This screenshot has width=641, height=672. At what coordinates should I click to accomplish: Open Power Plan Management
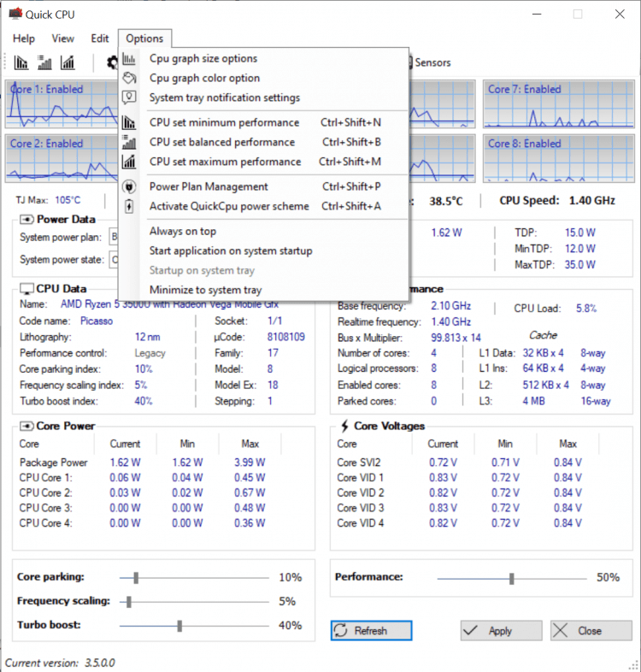click(x=209, y=186)
